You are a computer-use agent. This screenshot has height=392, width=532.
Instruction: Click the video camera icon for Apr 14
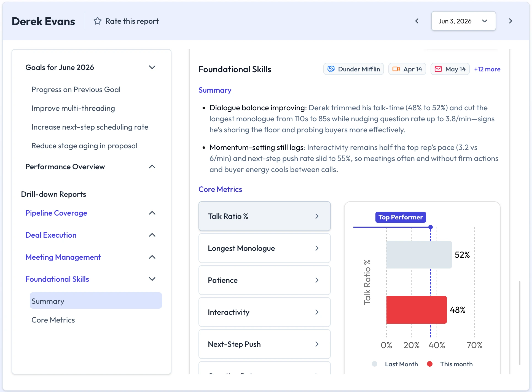tap(396, 69)
